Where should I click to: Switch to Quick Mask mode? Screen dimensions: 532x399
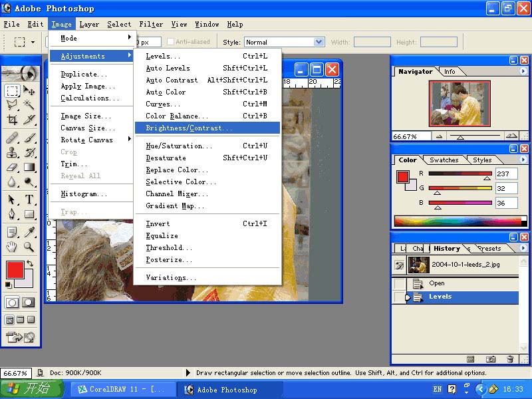(29, 303)
